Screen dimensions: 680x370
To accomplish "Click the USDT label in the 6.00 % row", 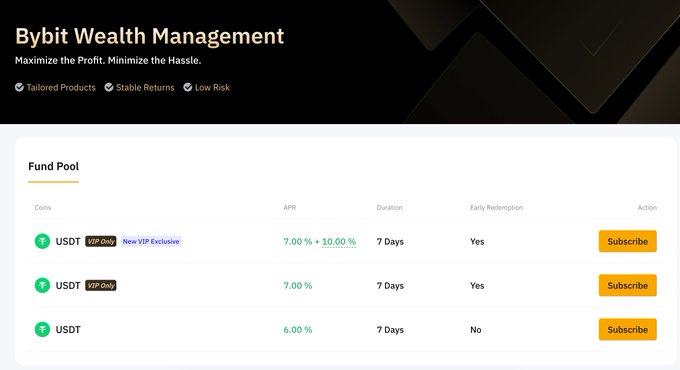I will pyautogui.click(x=68, y=330).
